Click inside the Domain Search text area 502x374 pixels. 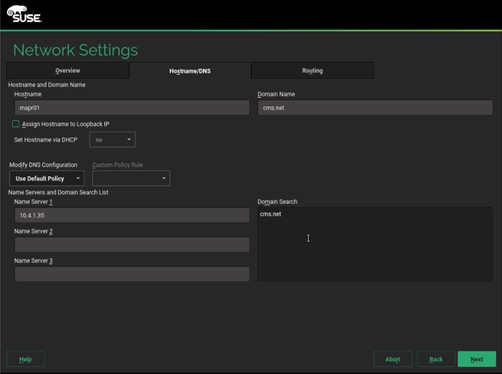(x=375, y=244)
